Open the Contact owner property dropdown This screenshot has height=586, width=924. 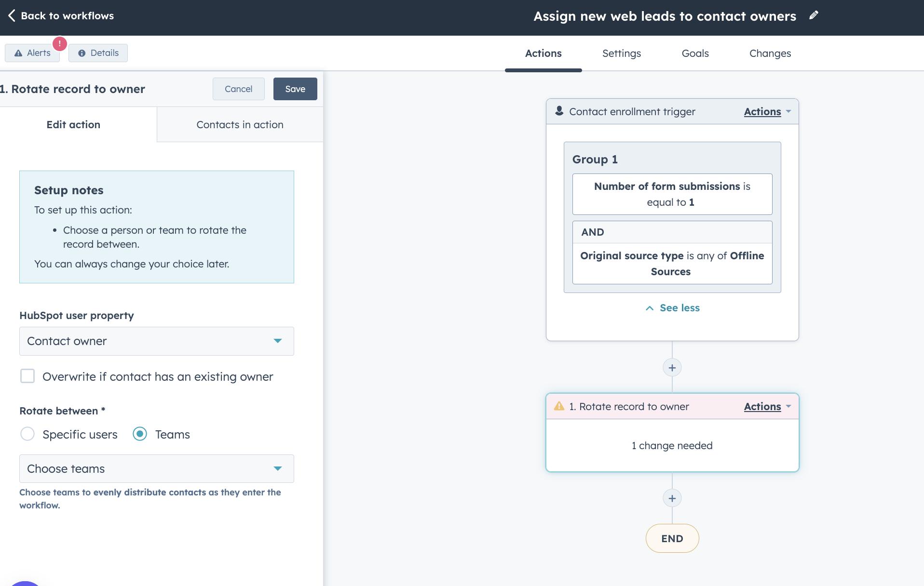pos(156,341)
